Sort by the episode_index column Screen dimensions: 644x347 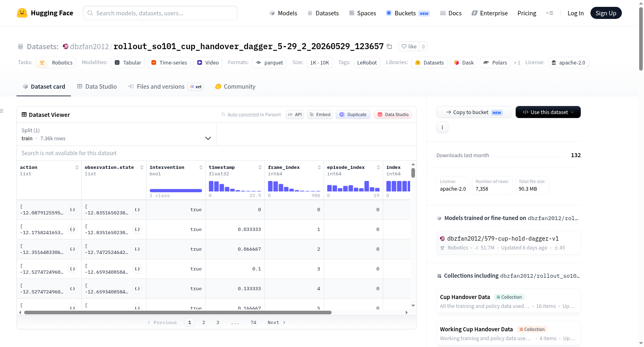pyautogui.click(x=378, y=167)
